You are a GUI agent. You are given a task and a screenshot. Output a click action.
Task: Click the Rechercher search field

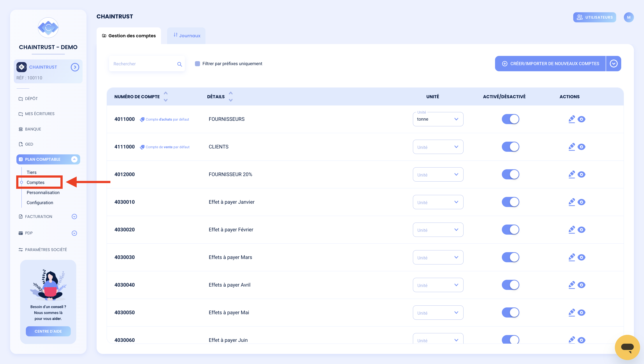147,64
